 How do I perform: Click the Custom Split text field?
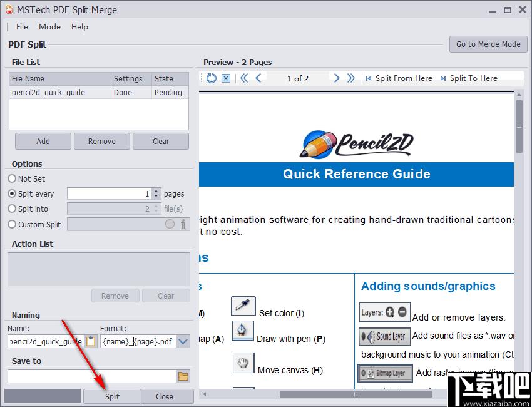click(116, 224)
